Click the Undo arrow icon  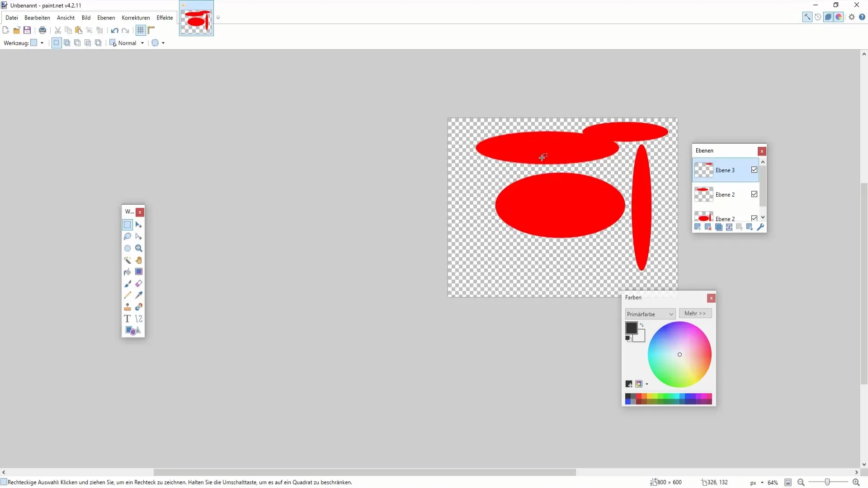coord(114,30)
